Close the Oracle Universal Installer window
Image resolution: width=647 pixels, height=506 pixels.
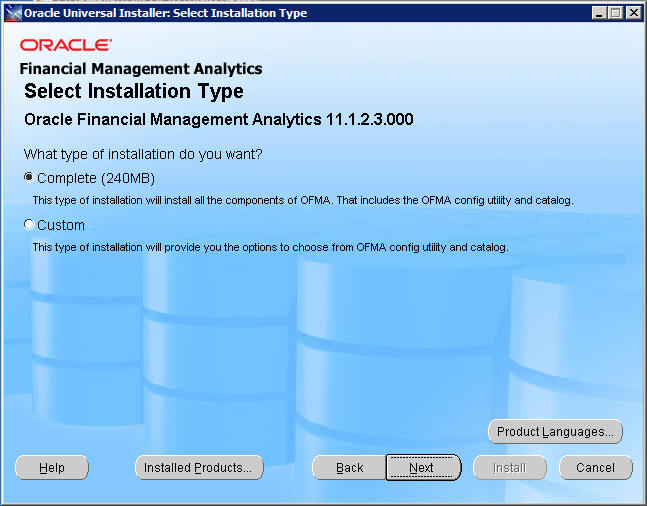633,13
